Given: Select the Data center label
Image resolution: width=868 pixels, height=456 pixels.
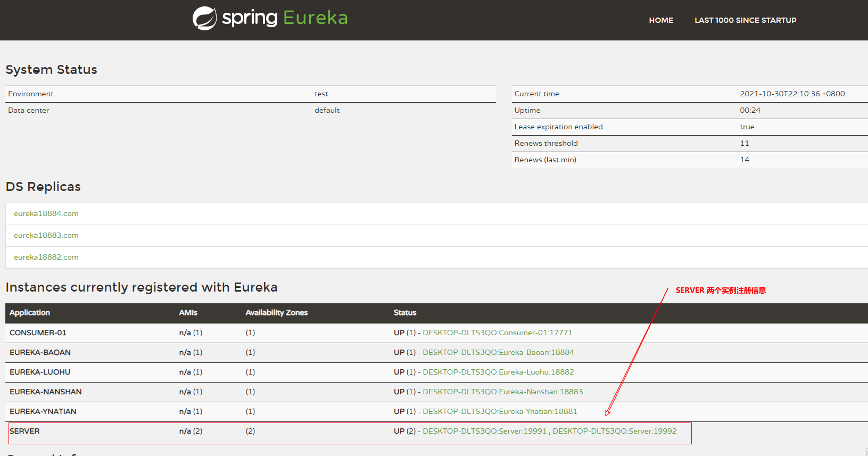Looking at the screenshot, I should (x=29, y=110).
